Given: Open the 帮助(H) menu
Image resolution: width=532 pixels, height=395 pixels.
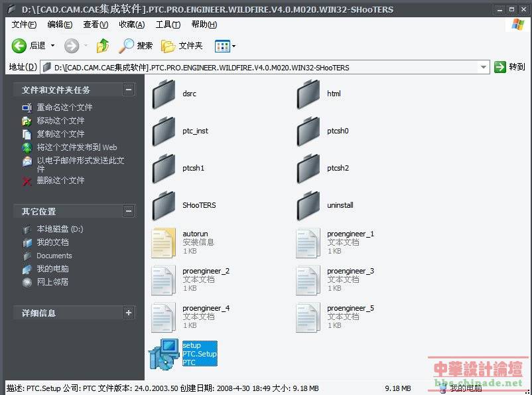Looking at the screenshot, I should pyautogui.click(x=204, y=25).
